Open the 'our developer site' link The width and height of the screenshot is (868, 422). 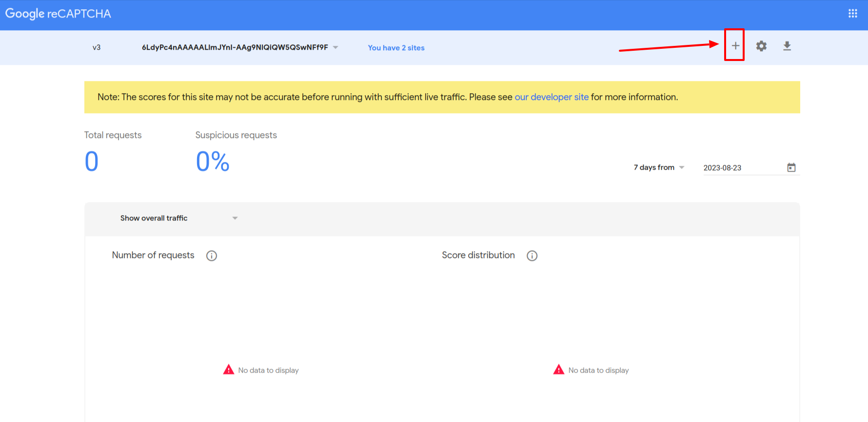pos(552,97)
